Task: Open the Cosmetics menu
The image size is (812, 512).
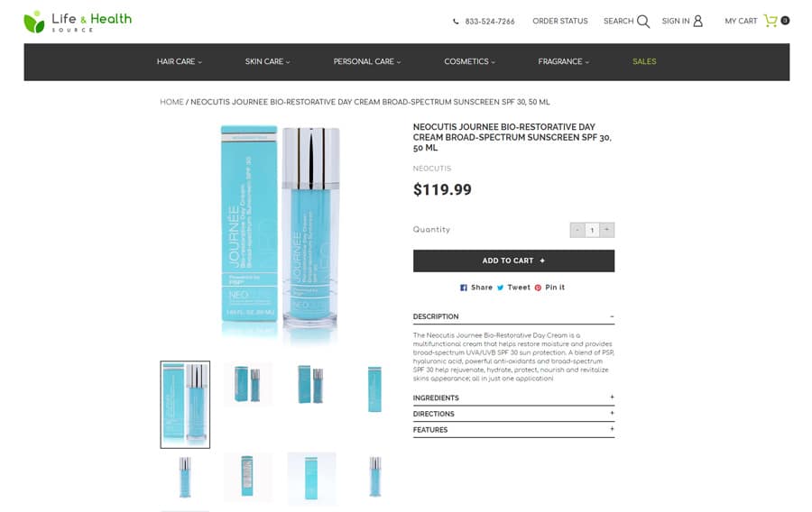Action: pyautogui.click(x=469, y=61)
